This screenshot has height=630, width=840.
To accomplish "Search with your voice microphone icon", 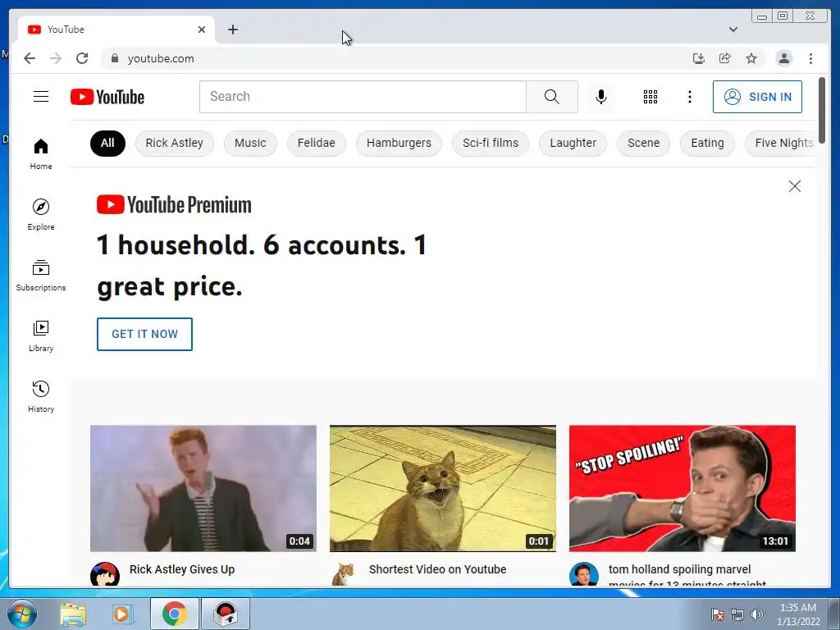I will pos(601,97).
